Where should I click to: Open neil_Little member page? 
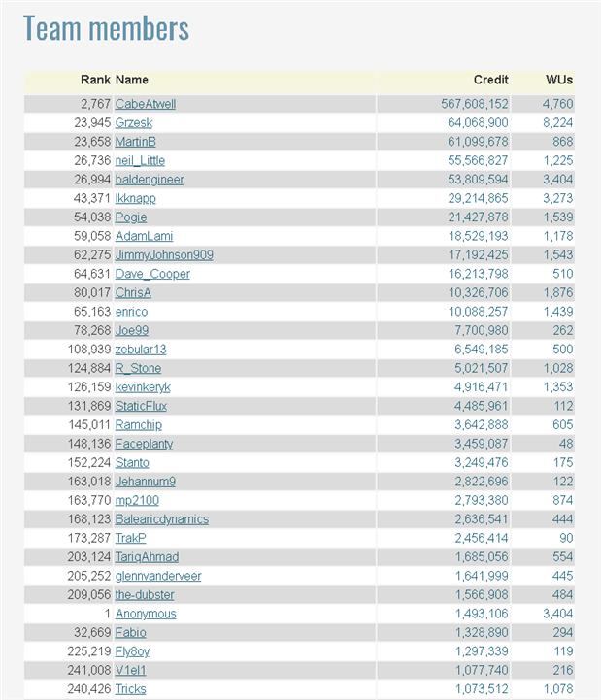pyautogui.click(x=140, y=161)
